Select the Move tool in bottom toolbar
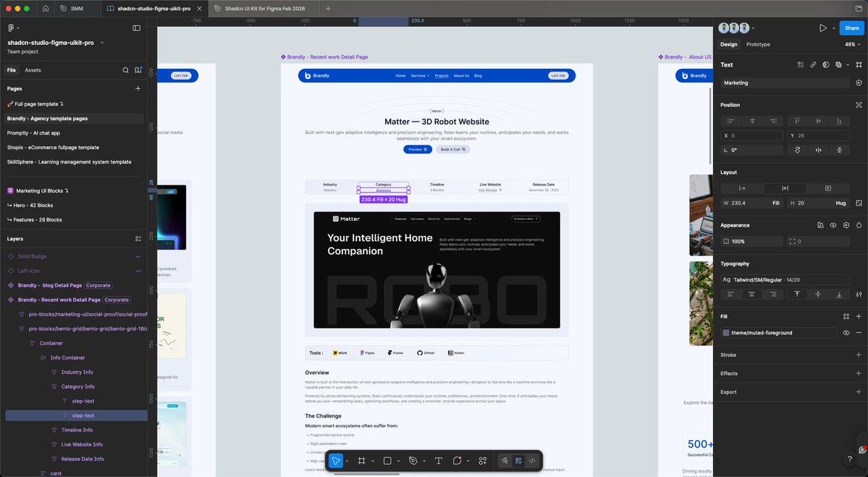The width and height of the screenshot is (868, 477). [335, 460]
